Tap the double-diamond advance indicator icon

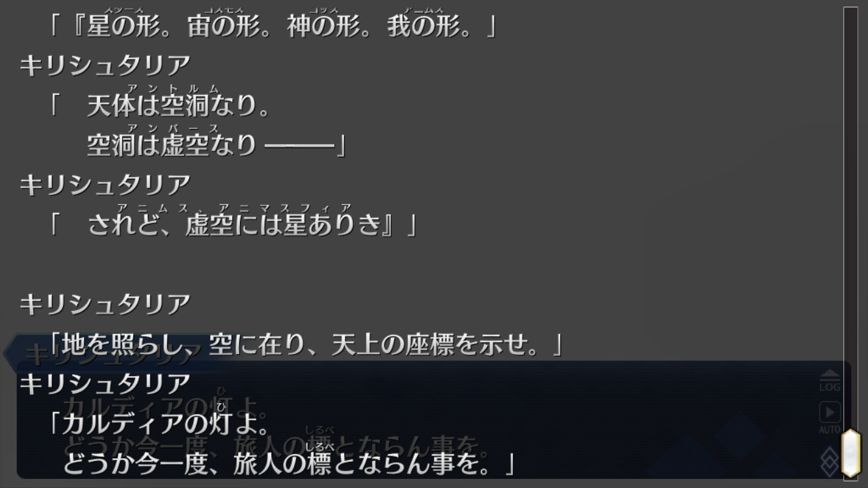830,462
